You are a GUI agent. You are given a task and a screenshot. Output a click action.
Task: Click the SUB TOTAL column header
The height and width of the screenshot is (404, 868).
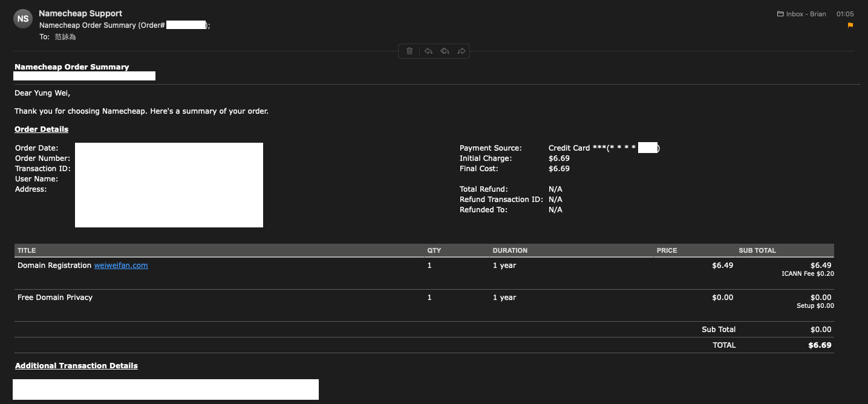[x=757, y=250]
